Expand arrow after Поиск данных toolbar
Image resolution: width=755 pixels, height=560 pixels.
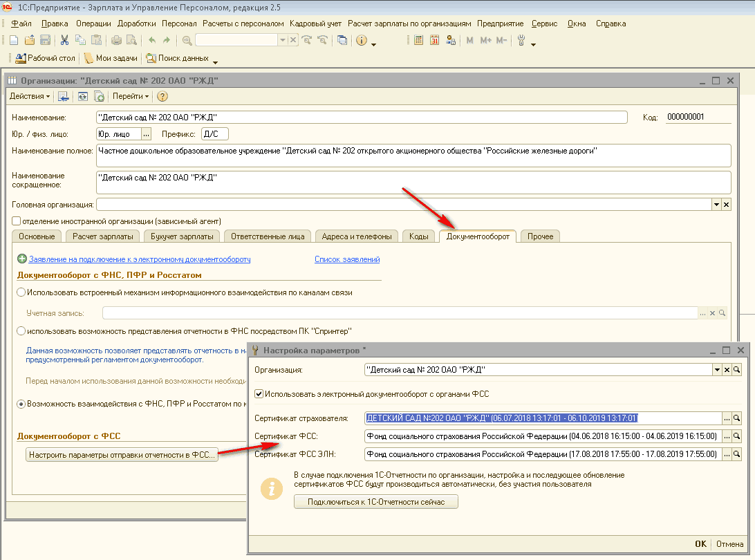tap(215, 62)
